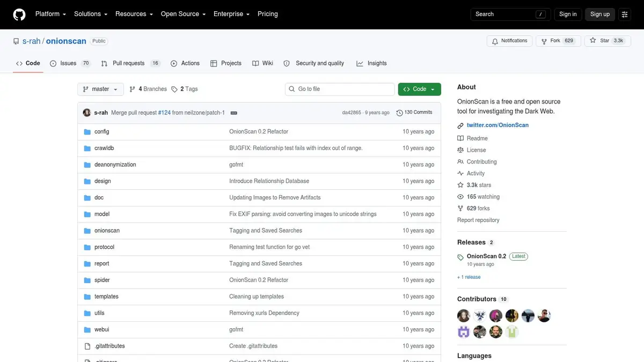Image resolution: width=644 pixels, height=362 pixels.
Task: Click the history clock icon beside 130 Commits
Action: [399, 113]
